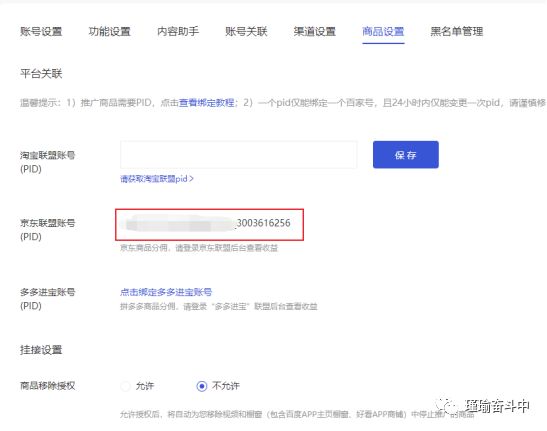Open the 黑名单管理 tab
Viewport: 547px width, 431px height.
(457, 31)
